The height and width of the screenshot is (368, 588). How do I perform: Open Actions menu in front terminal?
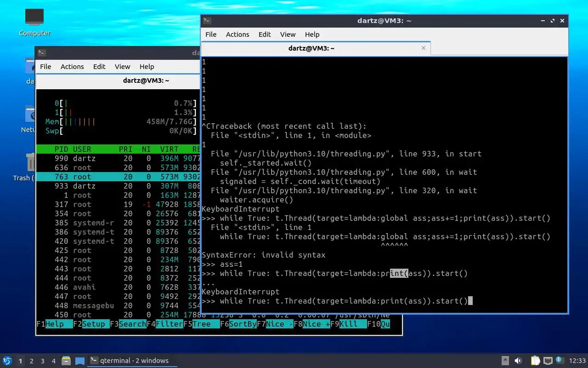point(237,34)
